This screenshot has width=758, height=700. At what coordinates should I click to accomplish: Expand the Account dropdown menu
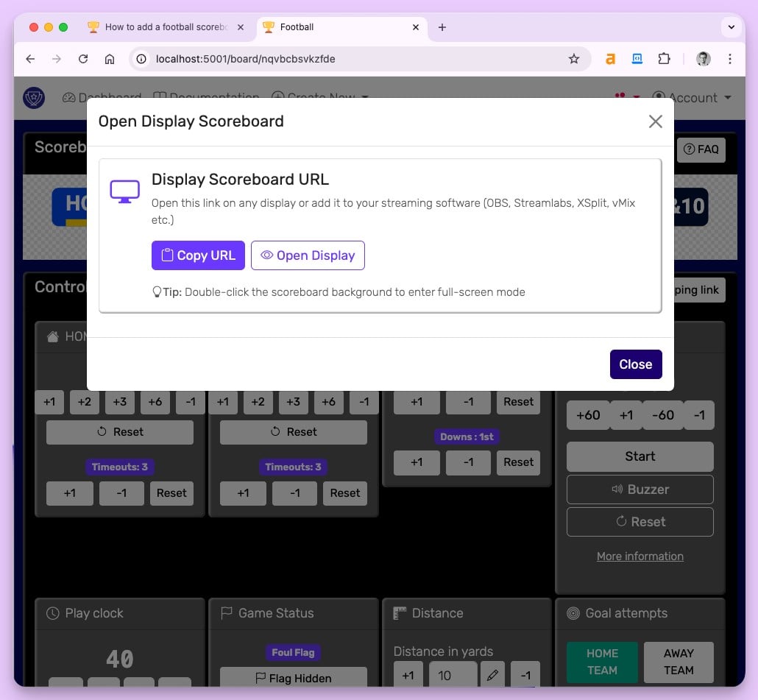(692, 98)
